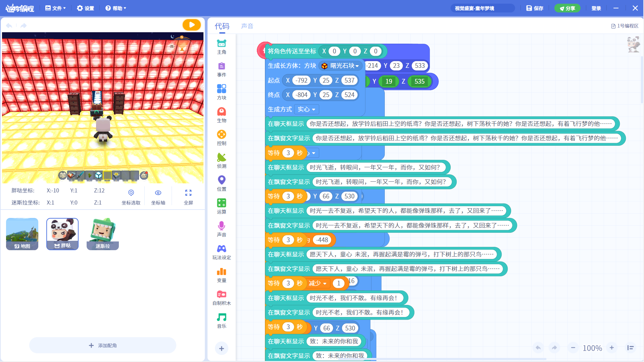This screenshot has width=644, height=362.
Task: Enter 全屏 fullscreen mode
Action: click(x=188, y=197)
